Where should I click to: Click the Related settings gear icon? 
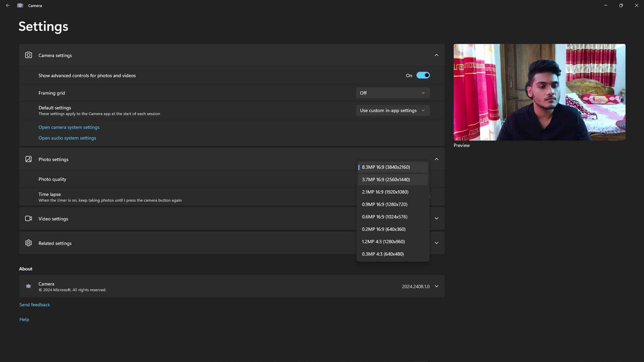point(29,243)
